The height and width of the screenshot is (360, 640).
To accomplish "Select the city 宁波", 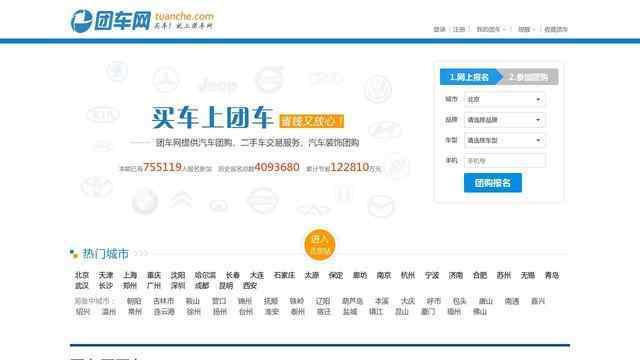I will [x=432, y=276].
